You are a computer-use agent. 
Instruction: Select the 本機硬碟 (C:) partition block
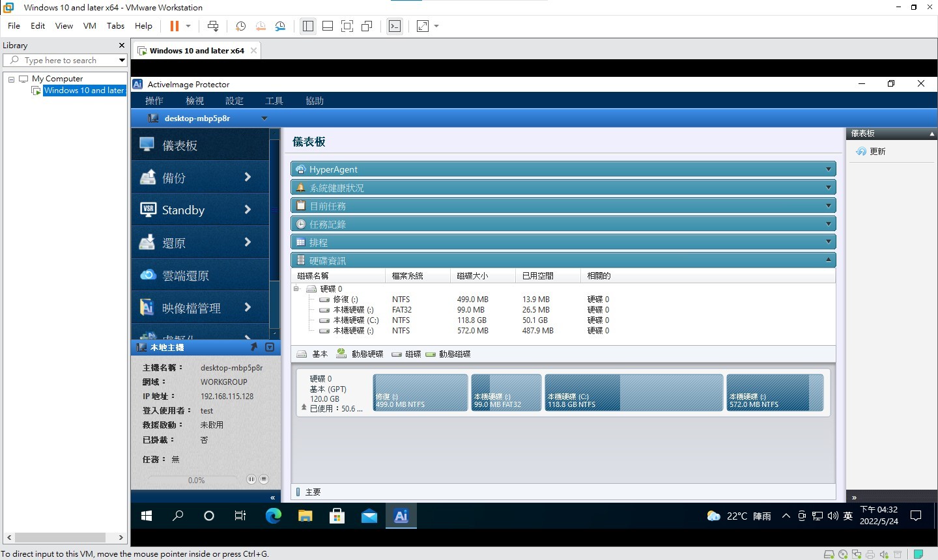(x=633, y=392)
